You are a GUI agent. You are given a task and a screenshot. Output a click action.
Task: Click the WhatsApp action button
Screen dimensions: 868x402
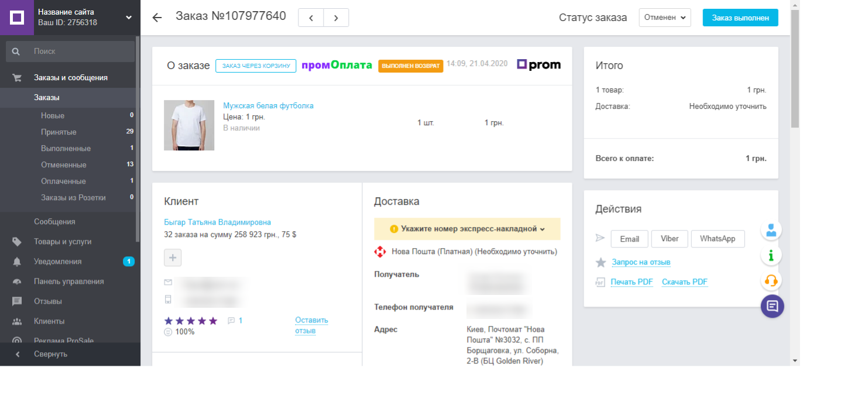point(718,239)
